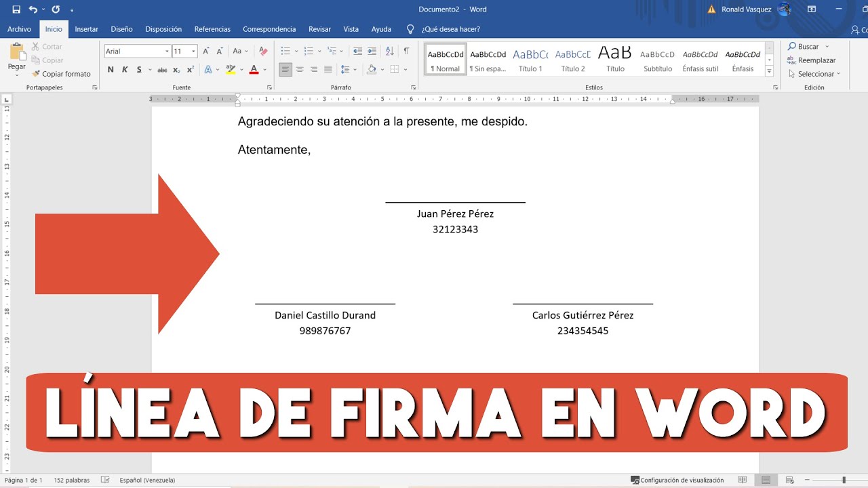The height and width of the screenshot is (488, 868).
Task: Click the Español (Venezuela) language indicator
Action: tap(147, 480)
